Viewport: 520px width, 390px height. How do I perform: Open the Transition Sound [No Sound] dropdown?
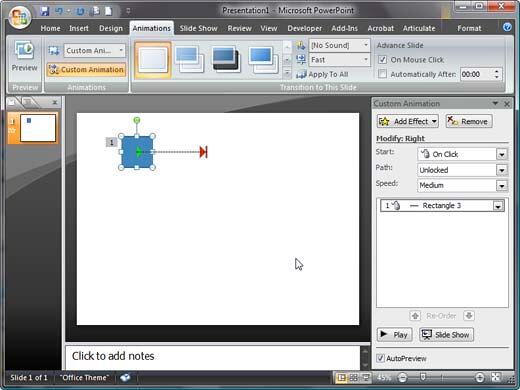(x=340, y=45)
